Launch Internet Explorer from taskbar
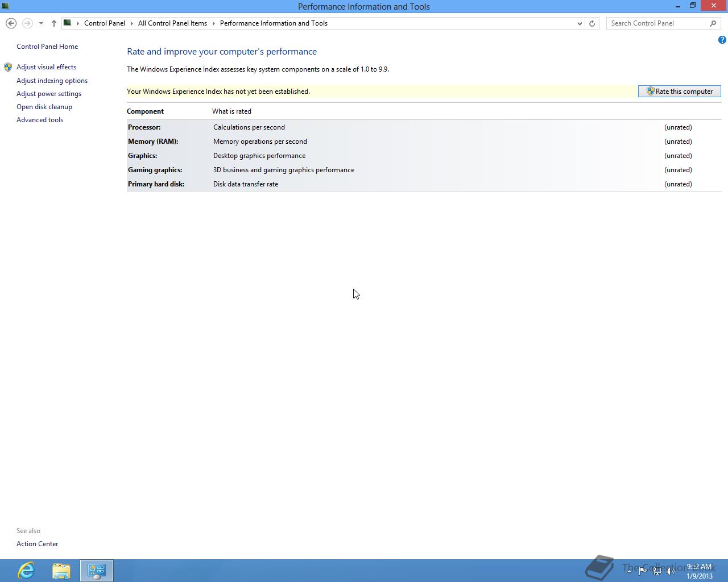 (x=26, y=571)
